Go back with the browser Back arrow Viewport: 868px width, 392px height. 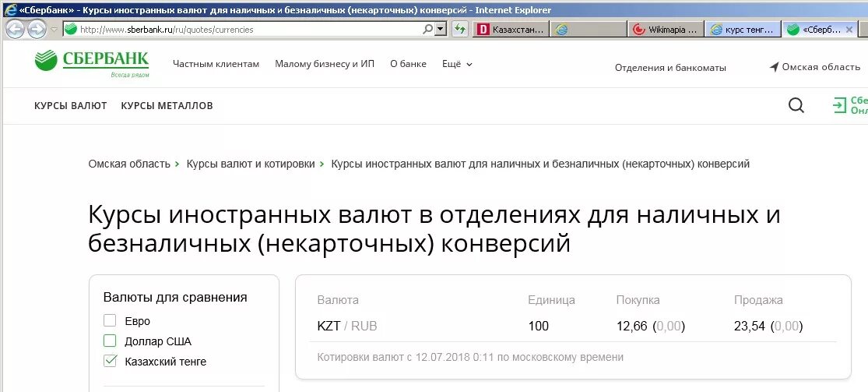point(15,30)
